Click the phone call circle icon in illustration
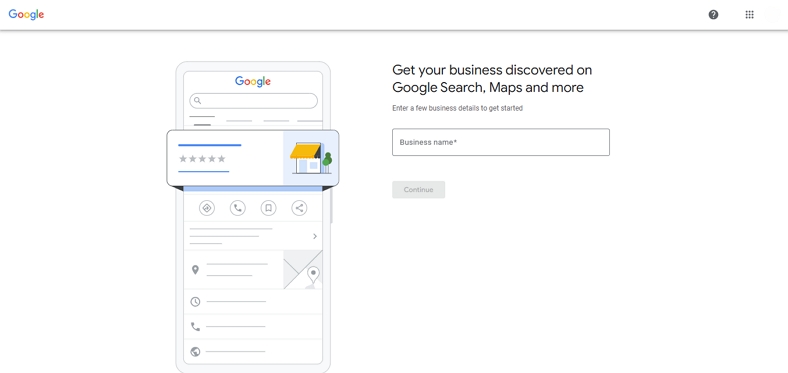The height and width of the screenshot is (373, 788). (x=238, y=208)
